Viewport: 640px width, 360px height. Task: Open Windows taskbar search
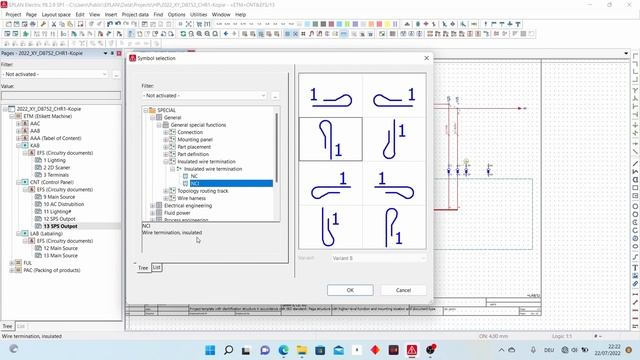pos(229,350)
